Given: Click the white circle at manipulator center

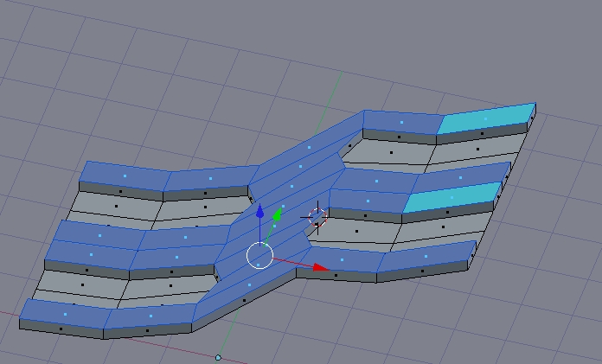Looking at the screenshot, I should [x=259, y=256].
